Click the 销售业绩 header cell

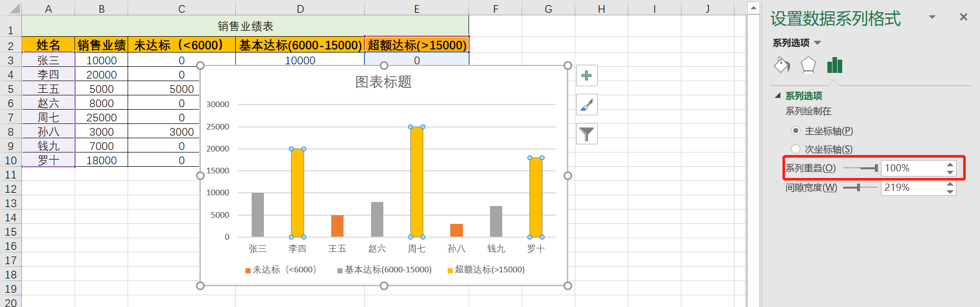click(102, 45)
